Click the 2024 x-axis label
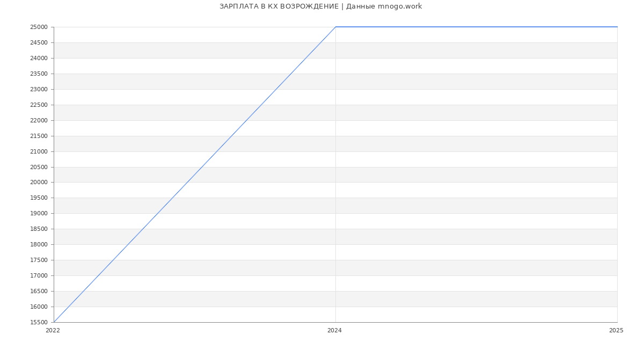This screenshot has height=349, width=644. (334, 331)
